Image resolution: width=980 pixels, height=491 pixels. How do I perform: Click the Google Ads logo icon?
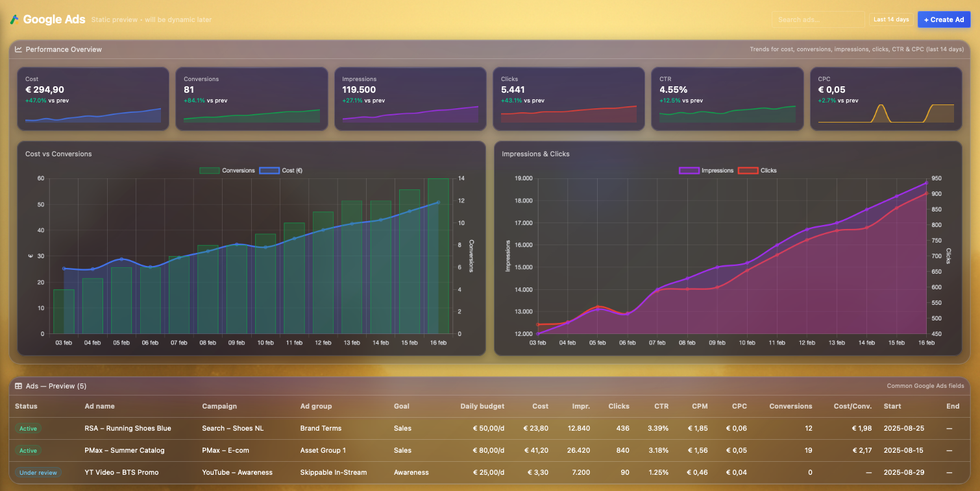[x=14, y=19]
